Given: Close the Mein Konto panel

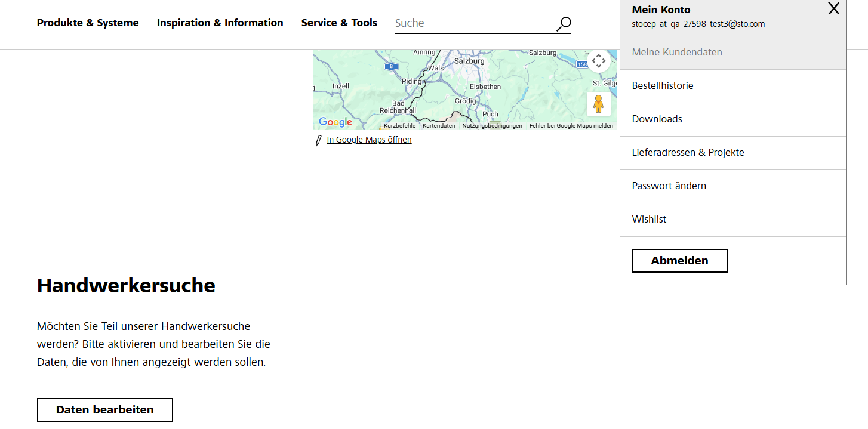Looking at the screenshot, I should click(833, 8).
